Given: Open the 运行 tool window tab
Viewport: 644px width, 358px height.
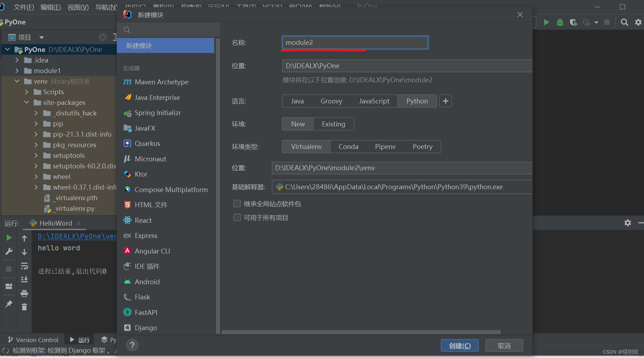Looking at the screenshot, I should (x=80, y=340).
